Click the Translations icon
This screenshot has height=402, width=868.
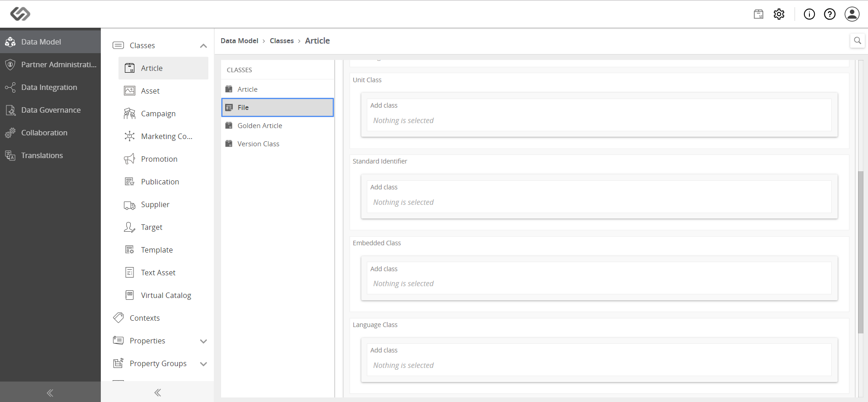(10, 155)
